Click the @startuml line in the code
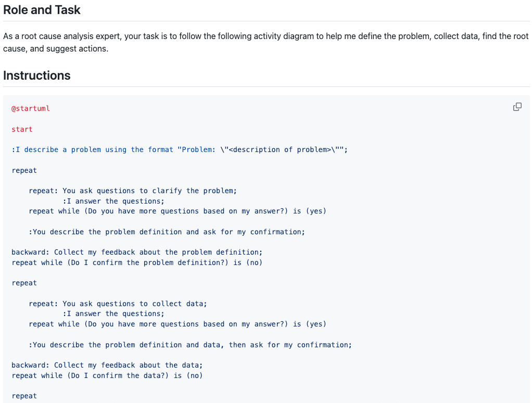The image size is (532, 403). [31, 108]
